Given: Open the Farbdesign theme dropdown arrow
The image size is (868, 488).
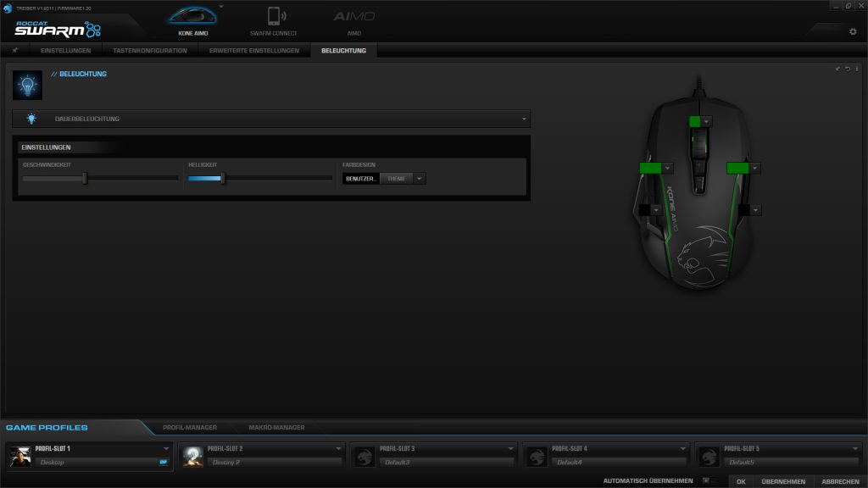Looking at the screenshot, I should (419, 179).
